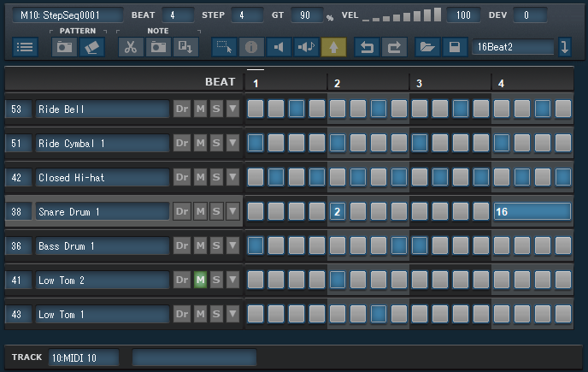
Task: Expand the Ride Bell row dropdown arrow
Action: [x=232, y=109]
